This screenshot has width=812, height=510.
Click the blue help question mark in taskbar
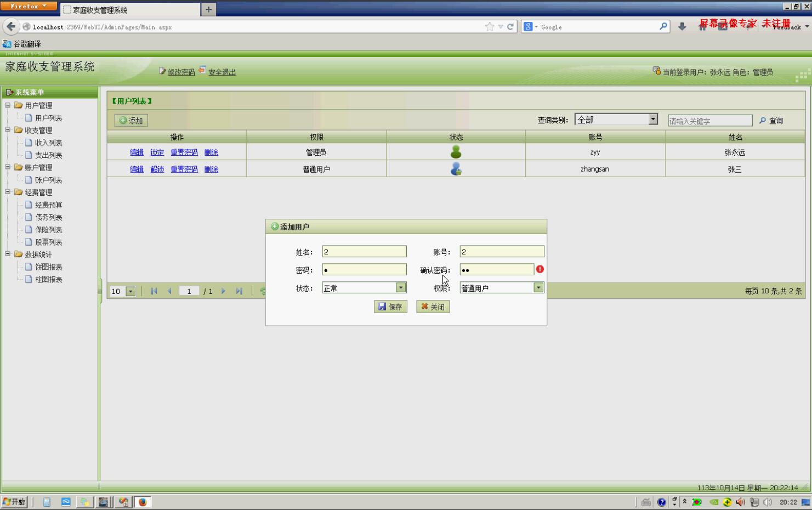tap(662, 502)
